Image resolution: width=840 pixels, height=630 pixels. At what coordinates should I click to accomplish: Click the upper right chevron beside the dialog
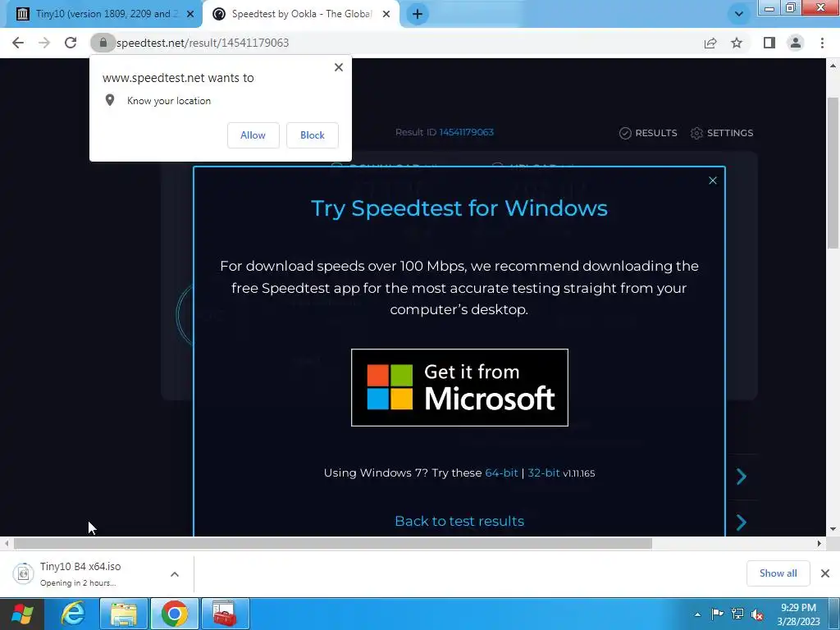[742, 477]
